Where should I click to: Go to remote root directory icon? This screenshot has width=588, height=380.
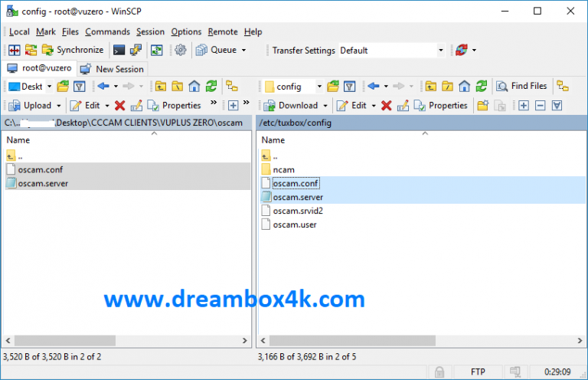click(x=447, y=87)
